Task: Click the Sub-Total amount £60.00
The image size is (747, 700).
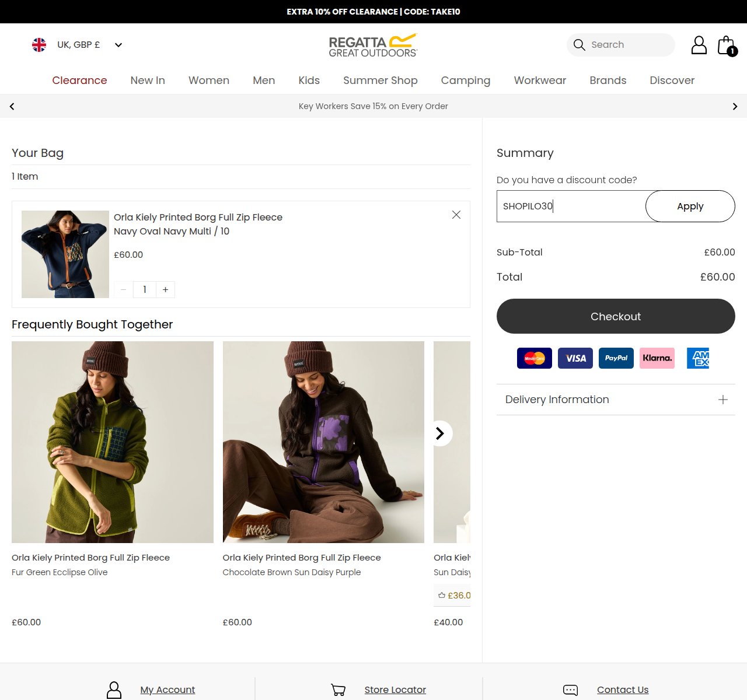Action: [x=720, y=253]
